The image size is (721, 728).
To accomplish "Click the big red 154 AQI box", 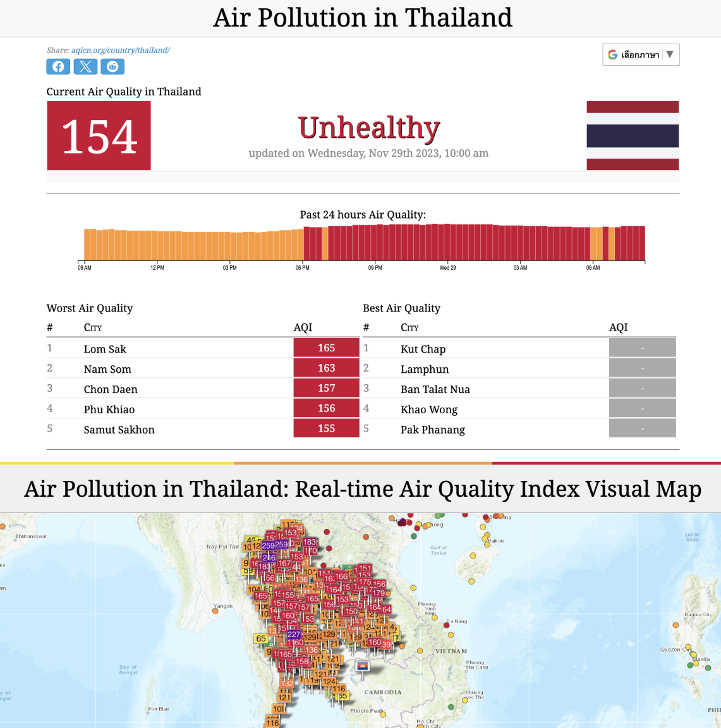I will coord(99,136).
